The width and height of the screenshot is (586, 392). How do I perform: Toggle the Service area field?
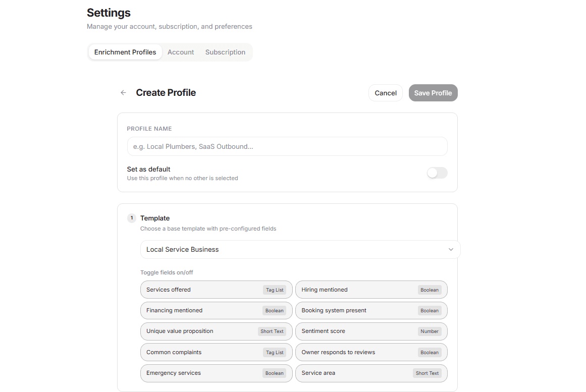pyautogui.click(x=371, y=373)
